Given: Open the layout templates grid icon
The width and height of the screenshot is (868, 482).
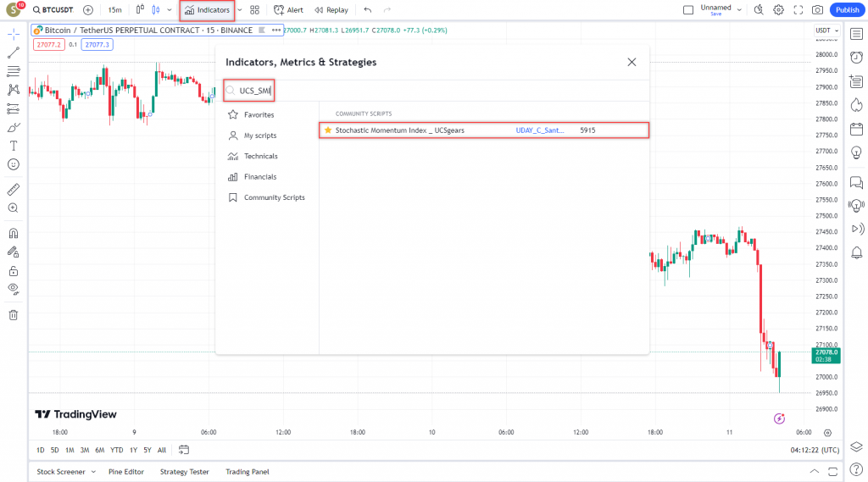Looking at the screenshot, I should coord(254,10).
